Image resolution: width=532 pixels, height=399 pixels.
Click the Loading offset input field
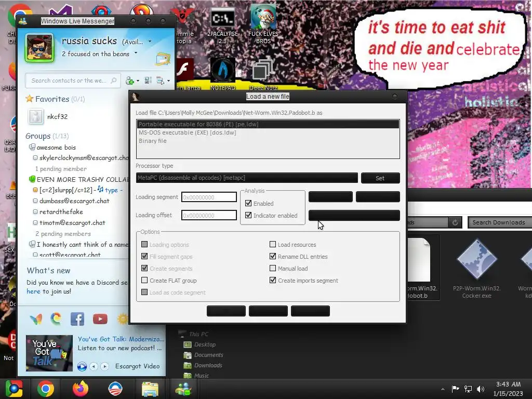[209, 215]
